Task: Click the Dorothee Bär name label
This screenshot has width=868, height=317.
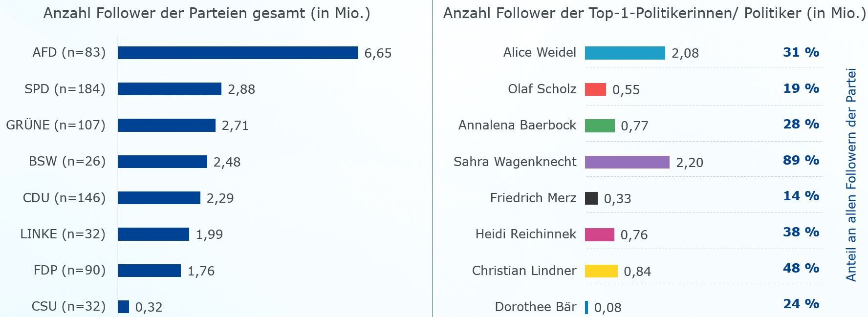Action: coord(535,307)
